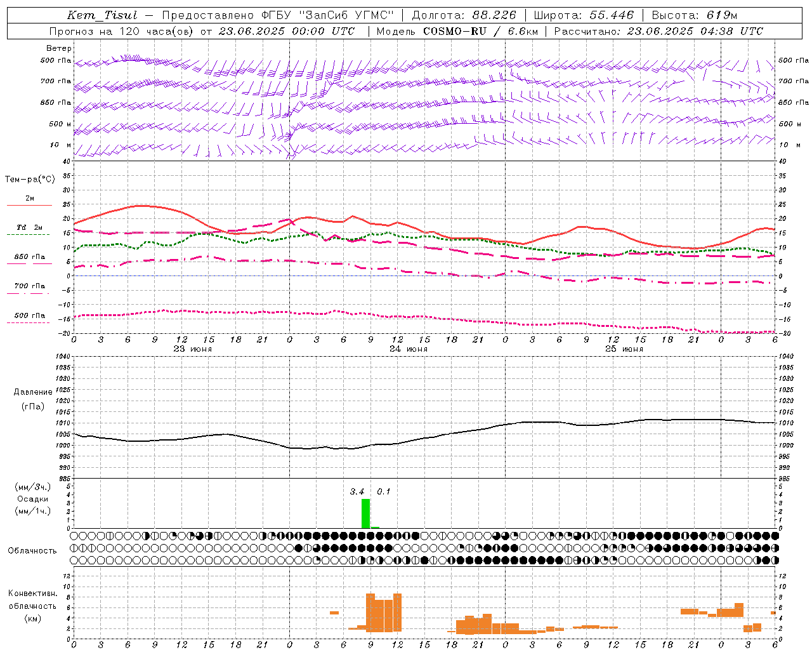Click the 'Высота: 619м' elevation text
This screenshot has height=650, width=812.
[695, 15]
